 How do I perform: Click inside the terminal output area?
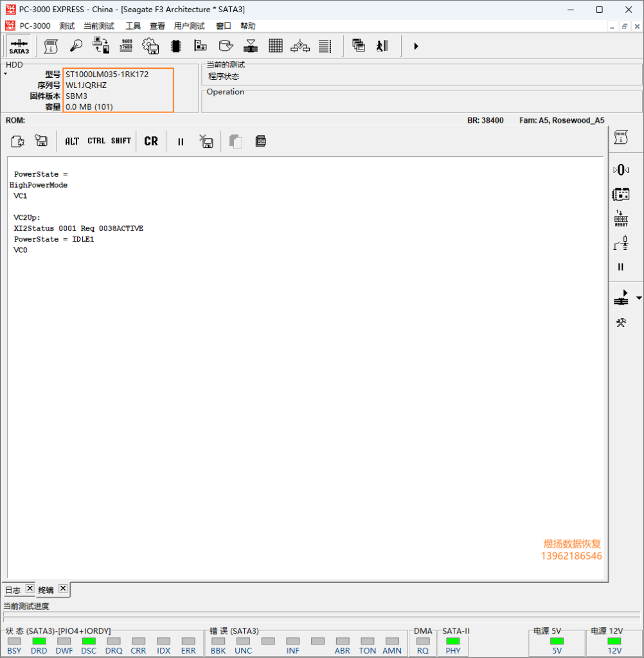pos(305,368)
